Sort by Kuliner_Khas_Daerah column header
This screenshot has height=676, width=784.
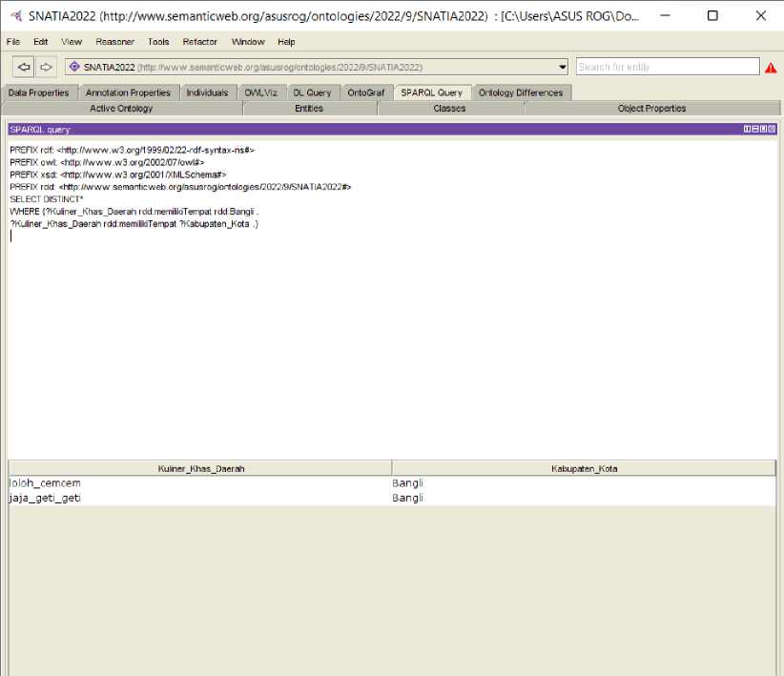tap(200, 468)
